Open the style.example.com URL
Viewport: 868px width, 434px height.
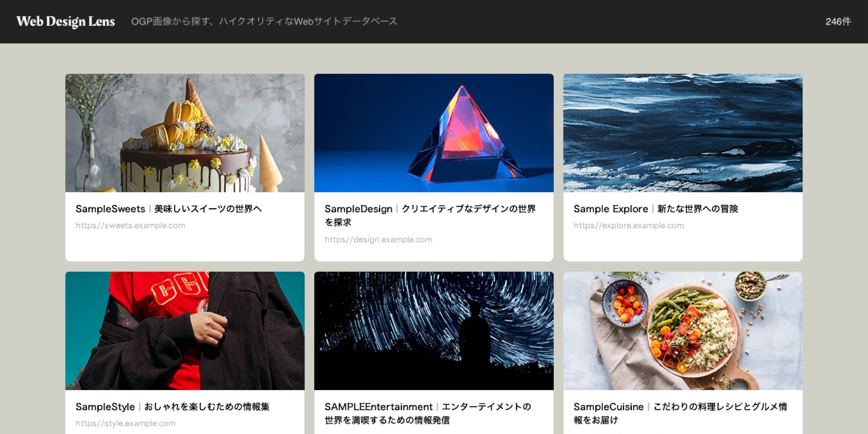click(x=126, y=423)
